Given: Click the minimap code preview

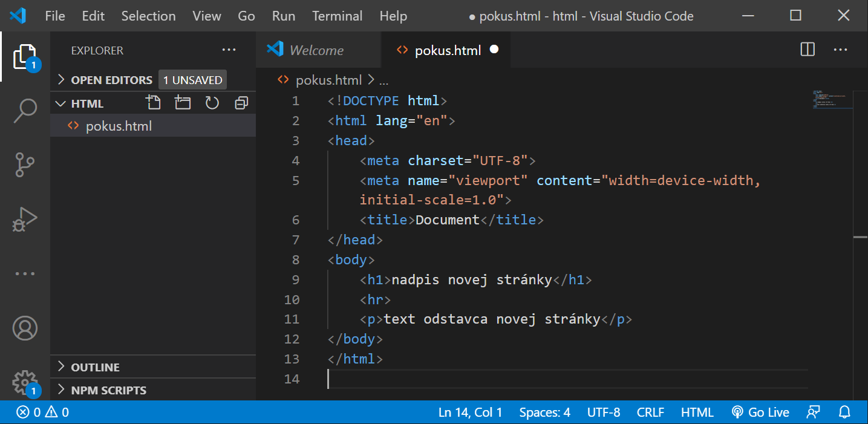Looking at the screenshot, I should 832,99.
